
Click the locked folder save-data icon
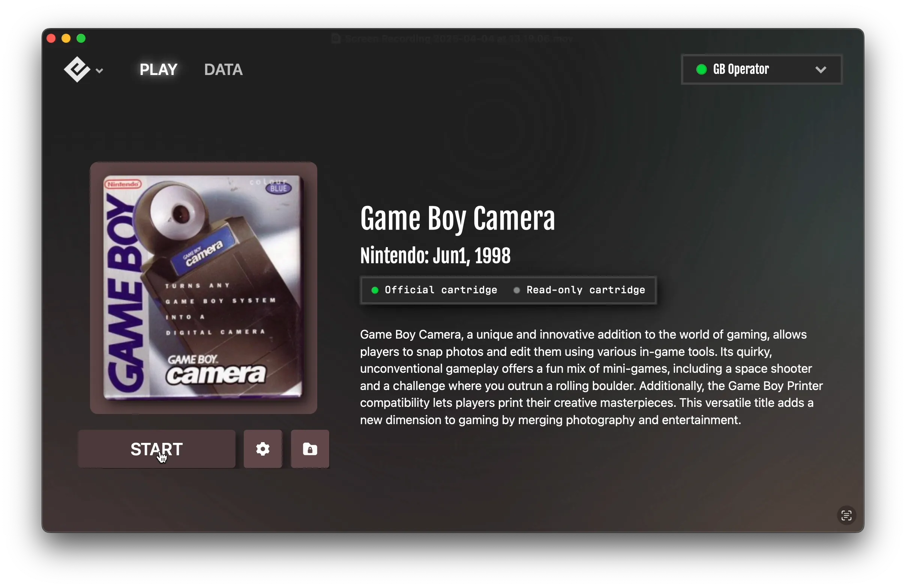point(309,449)
